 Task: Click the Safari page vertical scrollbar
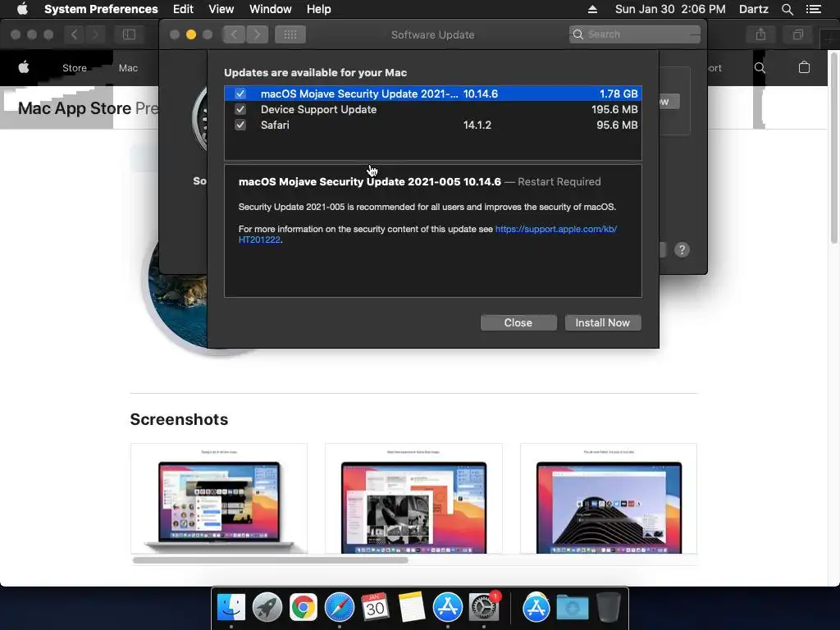[x=834, y=148]
